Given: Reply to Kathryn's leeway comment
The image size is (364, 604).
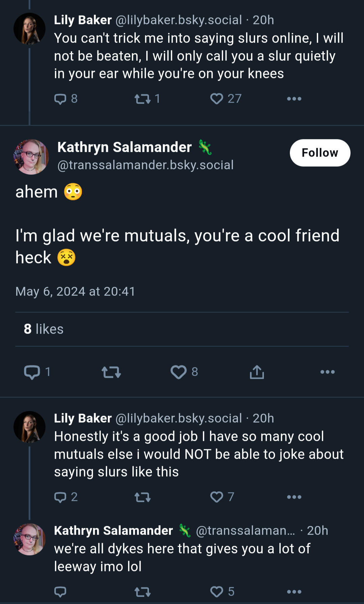Looking at the screenshot, I should tap(60, 592).
